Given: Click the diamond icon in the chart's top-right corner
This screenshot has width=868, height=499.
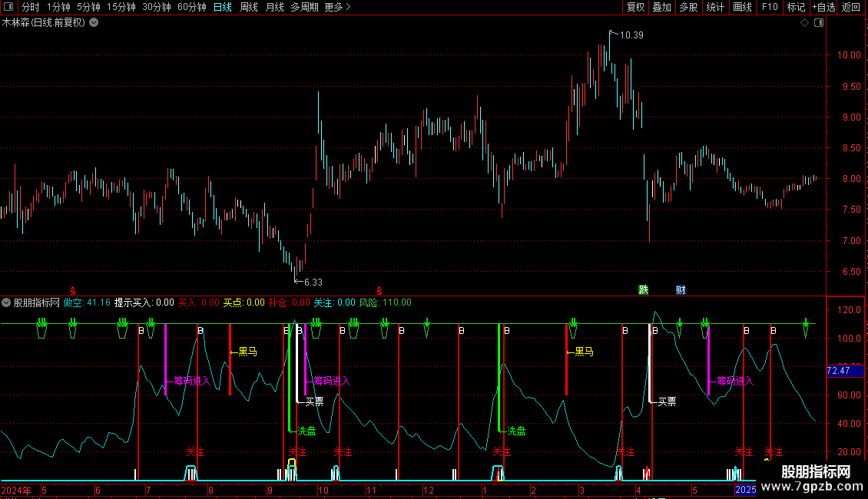Looking at the screenshot, I should 804,23.
